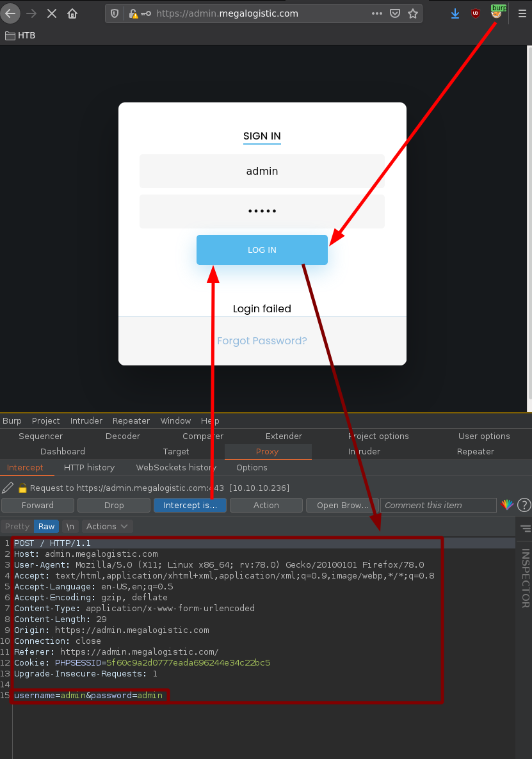Screen dimensions: 532x759
Task: Click the PHPSESSID cookie value
Action: click(188, 662)
